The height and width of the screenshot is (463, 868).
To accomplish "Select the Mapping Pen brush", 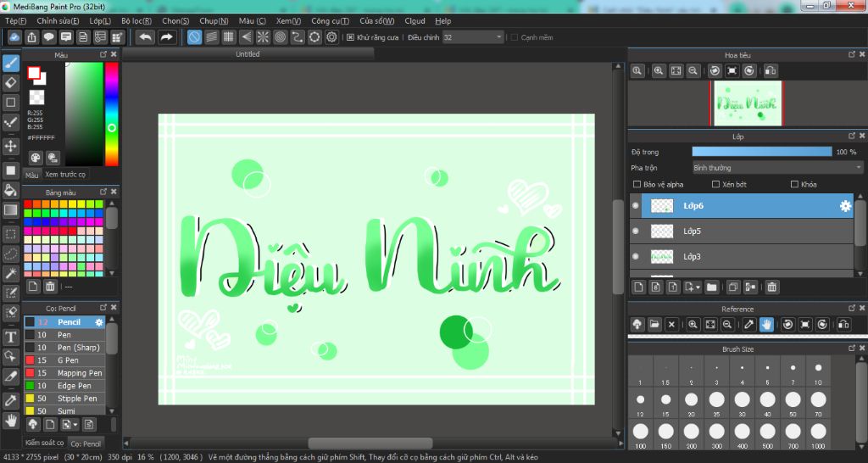I will pyautogui.click(x=64, y=373).
